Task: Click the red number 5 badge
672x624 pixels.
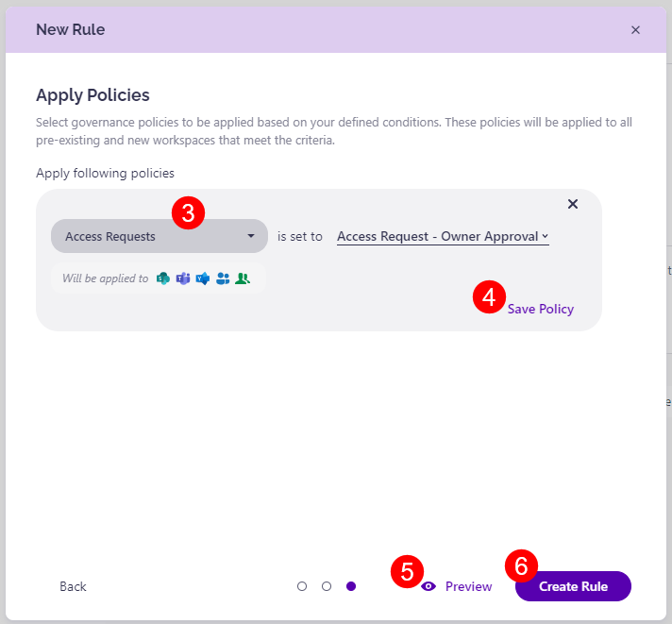Action: [x=407, y=570]
